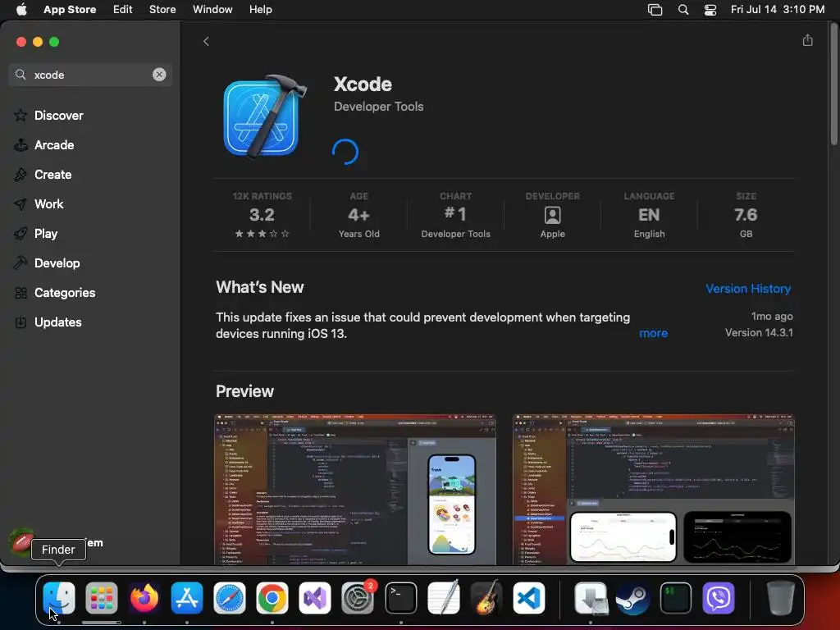Click the download progress spinner

pyautogui.click(x=345, y=152)
